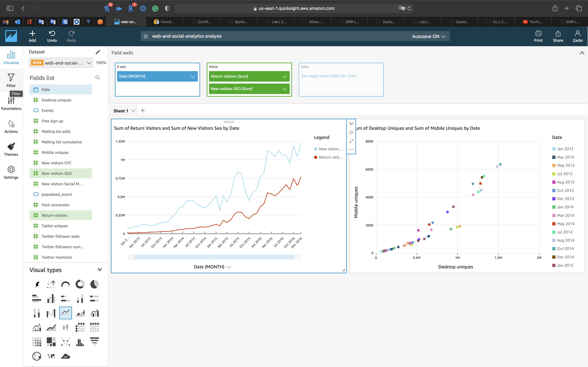Search fields with magnifier icon

coord(98,78)
